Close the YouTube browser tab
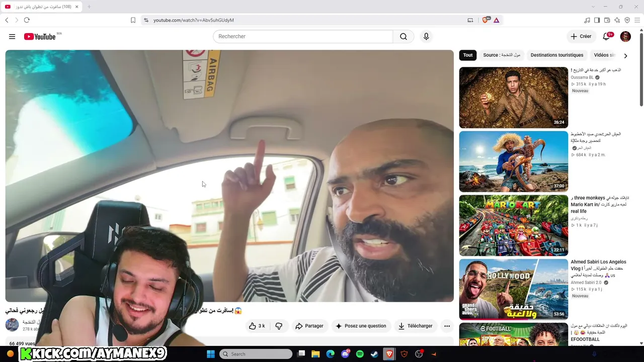The image size is (644, 362). pos(77,7)
